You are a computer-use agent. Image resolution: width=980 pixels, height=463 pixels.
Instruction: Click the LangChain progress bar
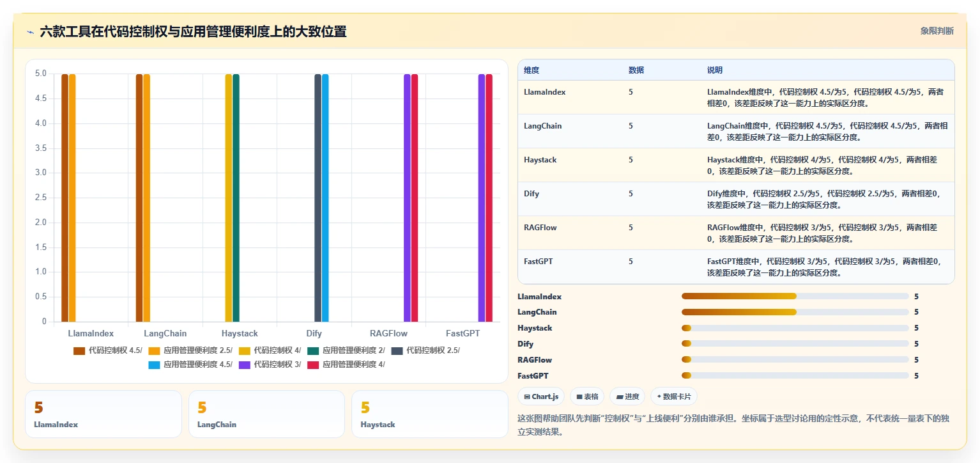pyautogui.click(x=795, y=312)
